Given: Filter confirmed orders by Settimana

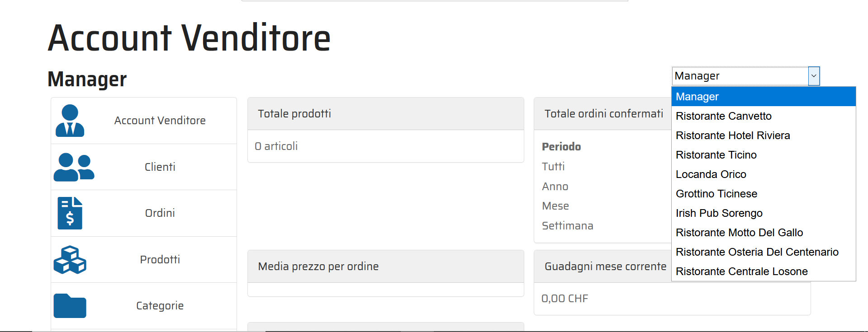Looking at the screenshot, I should [x=567, y=226].
